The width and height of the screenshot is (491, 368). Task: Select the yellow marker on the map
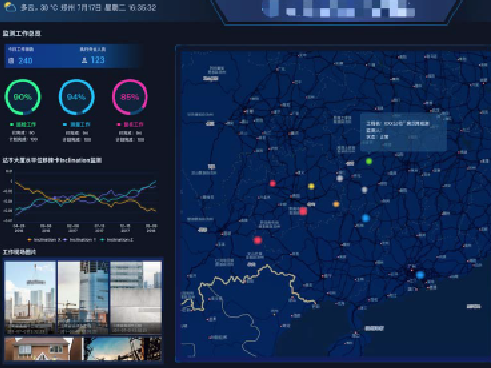pos(311,186)
